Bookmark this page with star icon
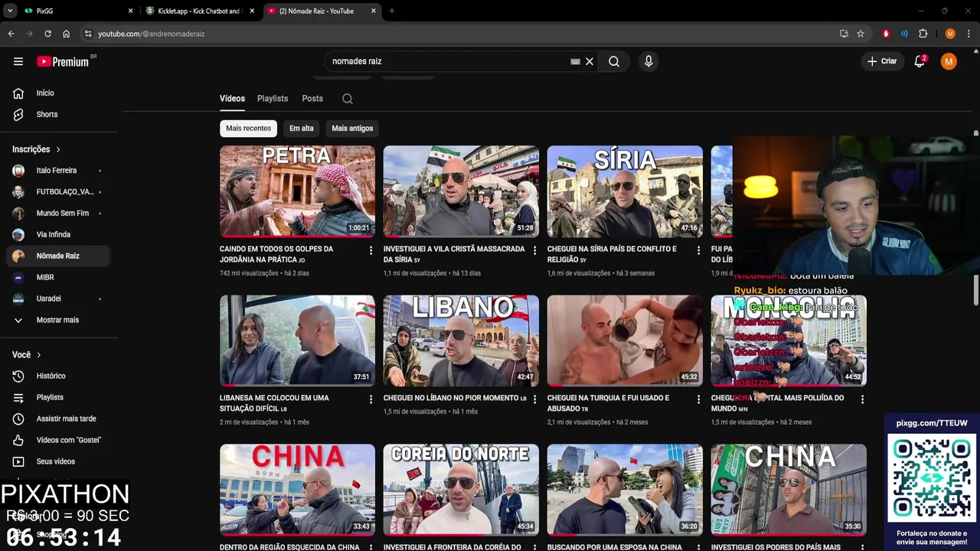Image resolution: width=980 pixels, height=551 pixels. [x=861, y=34]
